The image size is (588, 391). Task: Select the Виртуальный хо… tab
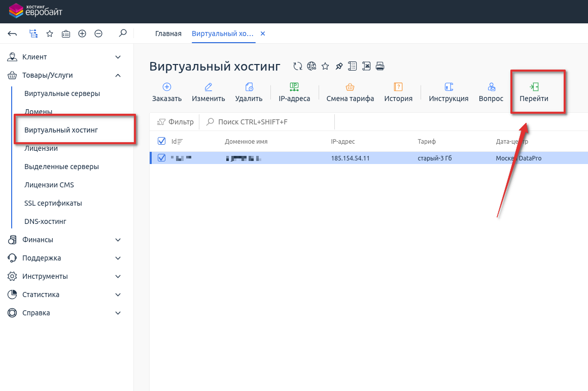point(223,34)
